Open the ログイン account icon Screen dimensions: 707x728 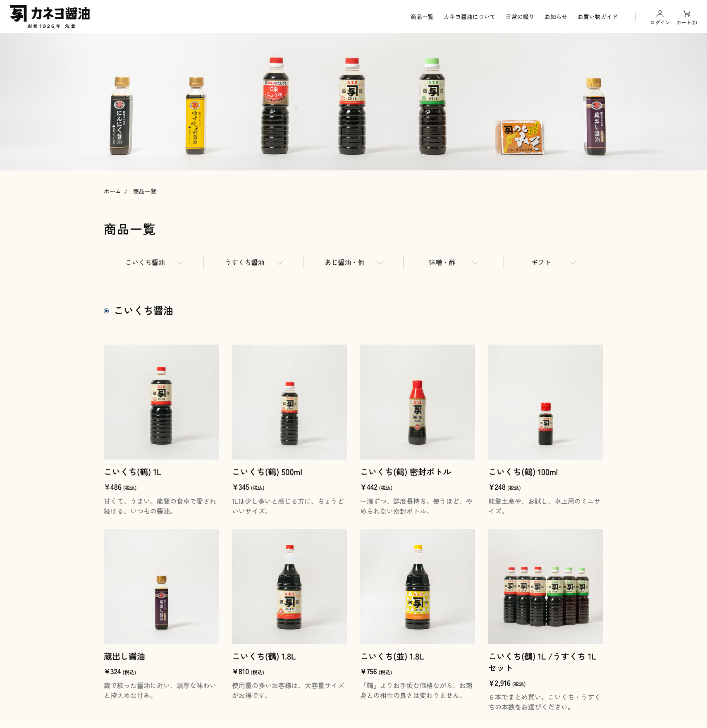point(660,17)
